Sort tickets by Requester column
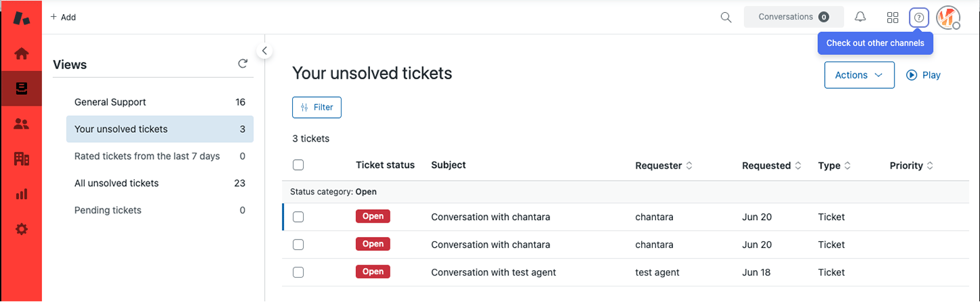The height and width of the screenshot is (302, 980). (663, 165)
